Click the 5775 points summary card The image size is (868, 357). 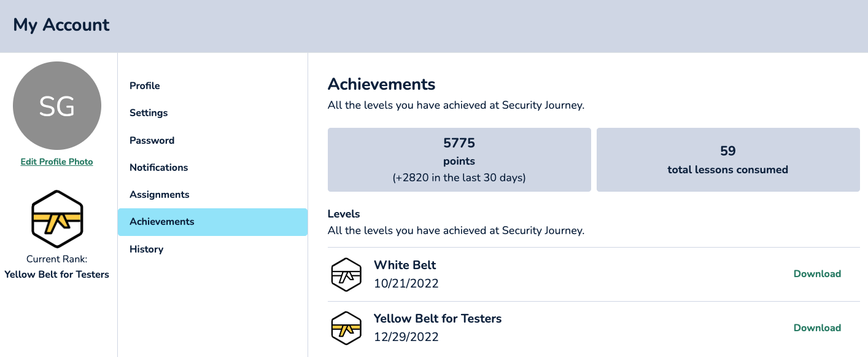pyautogui.click(x=459, y=160)
